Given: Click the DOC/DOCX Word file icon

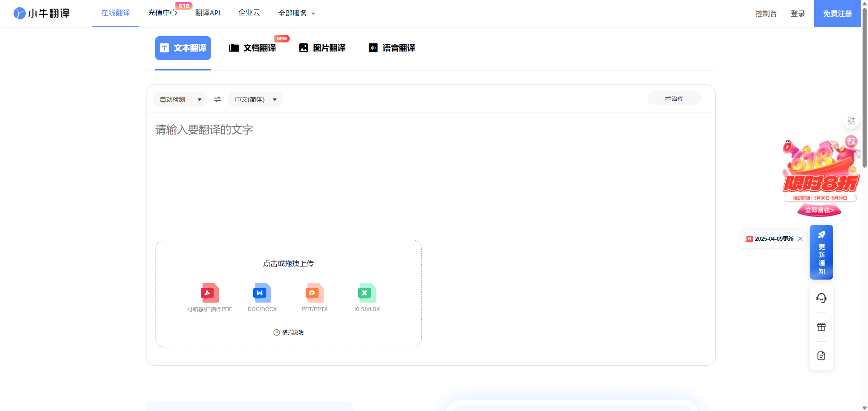Looking at the screenshot, I should [262, 293].
